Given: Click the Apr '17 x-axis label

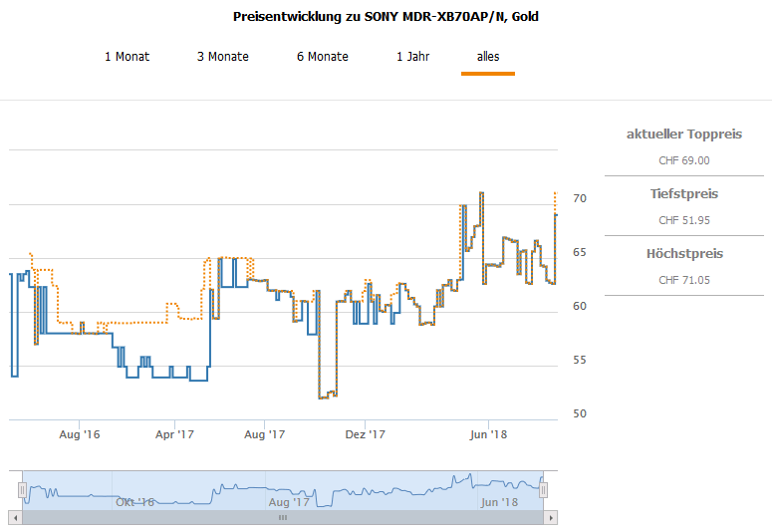Looking at the screenshot, I should 174,434.
